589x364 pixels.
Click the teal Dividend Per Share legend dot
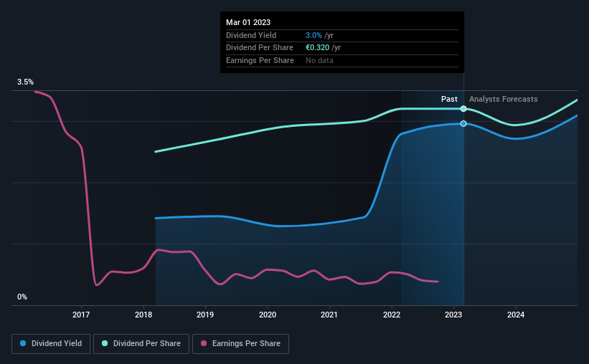point(105,343)
